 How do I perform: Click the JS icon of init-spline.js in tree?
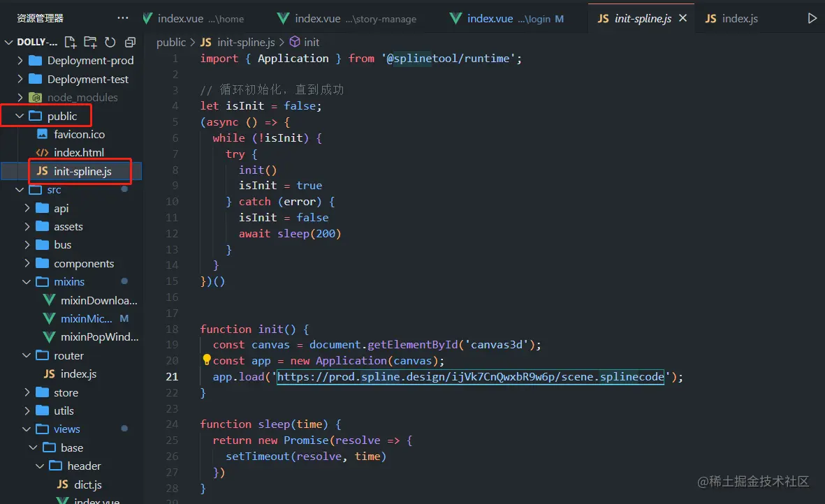42,171
